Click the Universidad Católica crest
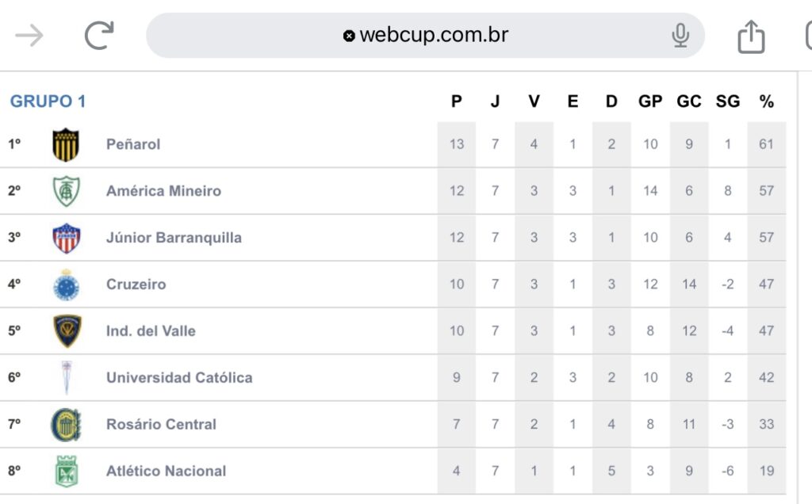Viewport: 812px width, 504px height. (67, 378)
